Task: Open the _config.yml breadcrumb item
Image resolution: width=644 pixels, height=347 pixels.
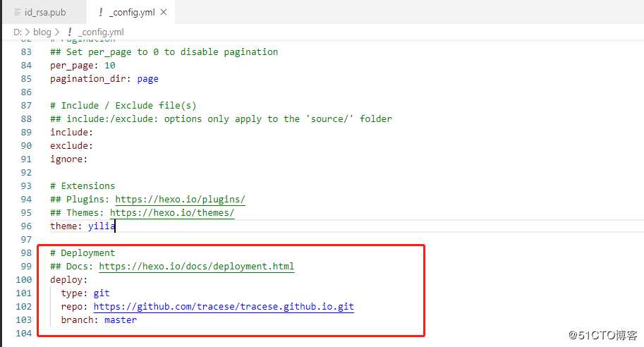Action: [x=101, y=32]
